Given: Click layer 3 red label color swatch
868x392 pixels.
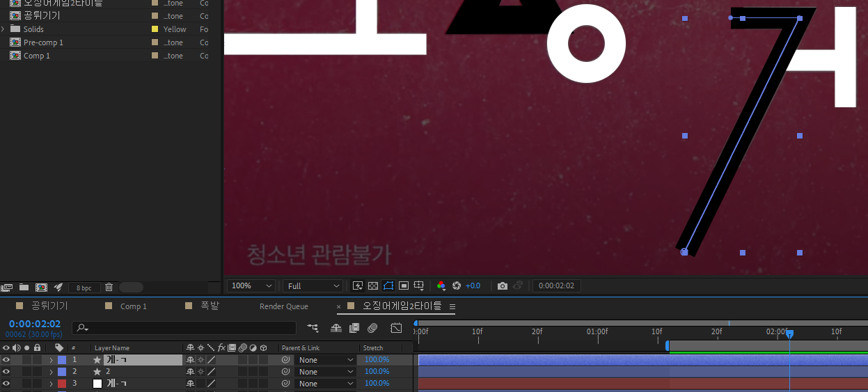Looking at the screenshot, I should coord(62,384).
